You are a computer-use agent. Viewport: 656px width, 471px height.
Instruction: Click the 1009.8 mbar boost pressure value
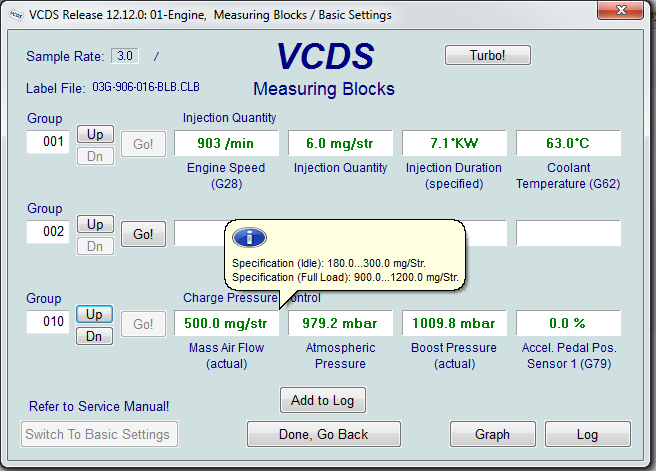[x=454, y=323]
